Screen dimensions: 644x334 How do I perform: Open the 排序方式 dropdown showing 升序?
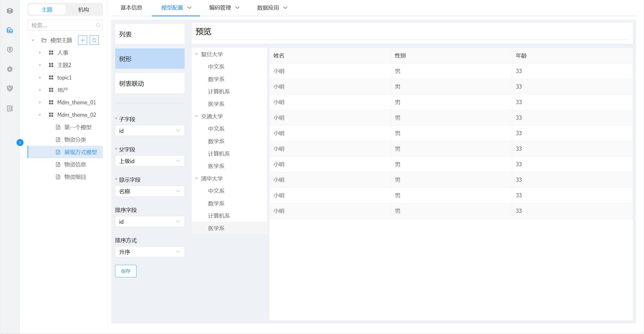click(x=150, y=252)
